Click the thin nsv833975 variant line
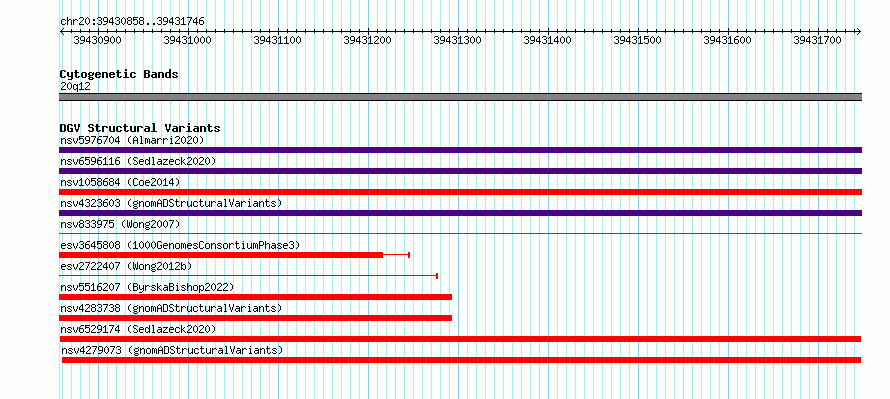This screenshot has height=399, width=890. [x=460, y=233]
